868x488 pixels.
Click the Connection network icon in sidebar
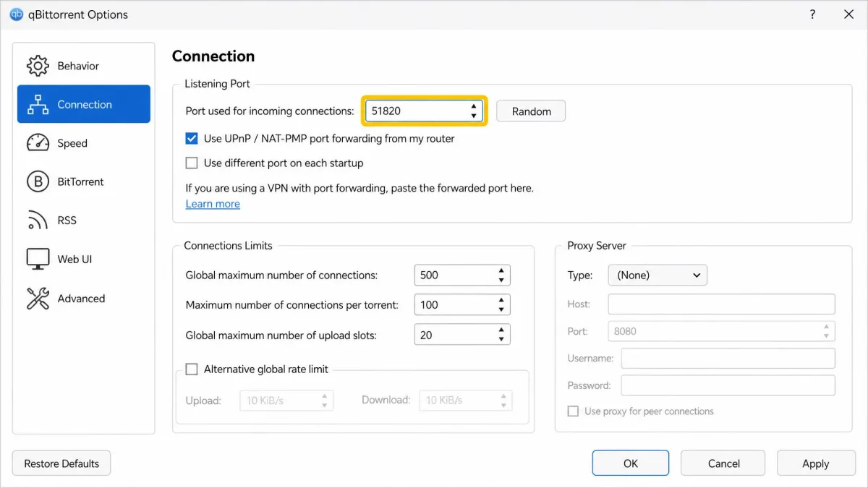coord(38,104)
